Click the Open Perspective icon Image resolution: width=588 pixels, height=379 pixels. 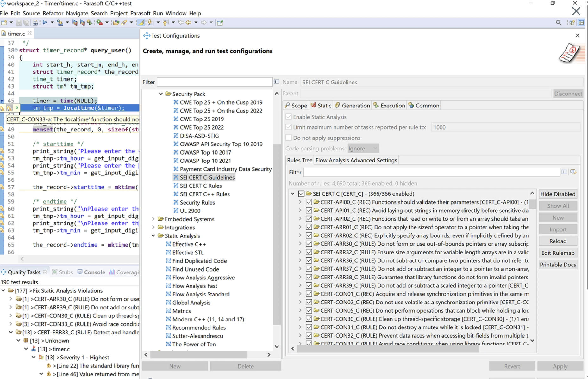572,22
